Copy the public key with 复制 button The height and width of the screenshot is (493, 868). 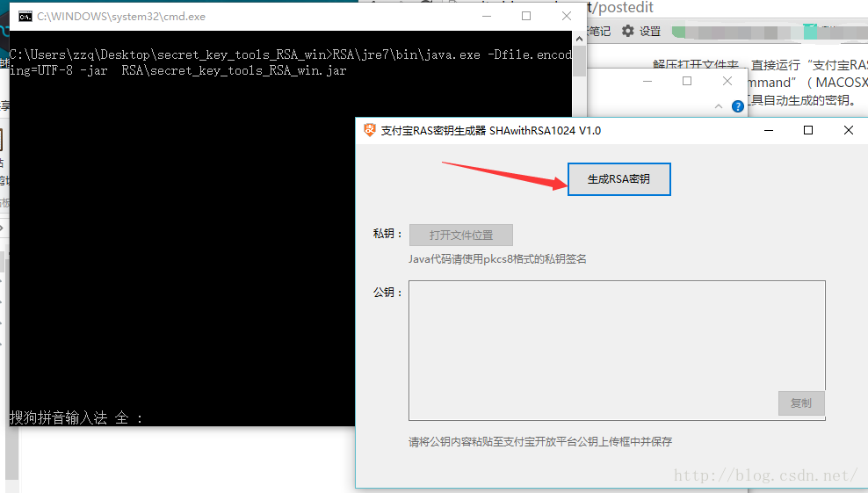(x=801, y=403)
